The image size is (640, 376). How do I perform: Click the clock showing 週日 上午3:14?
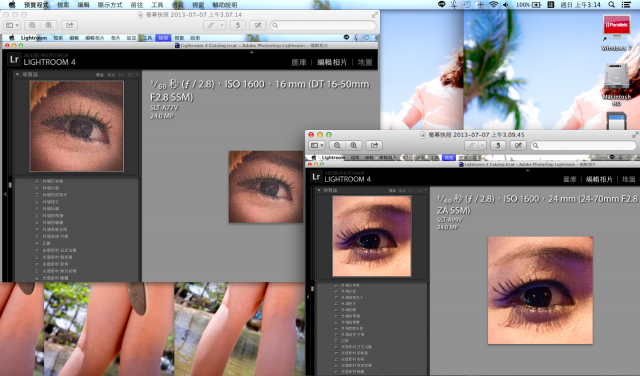(580, 4)
